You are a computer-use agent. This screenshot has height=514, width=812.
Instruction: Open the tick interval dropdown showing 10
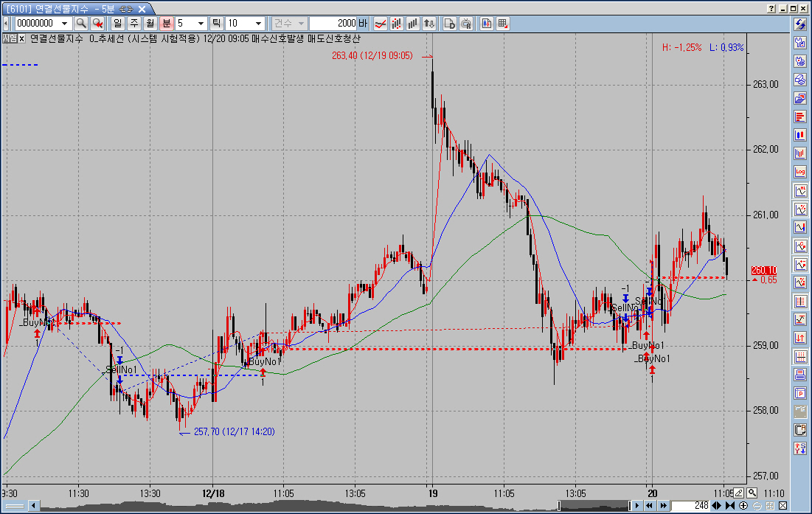pos(258,24)
